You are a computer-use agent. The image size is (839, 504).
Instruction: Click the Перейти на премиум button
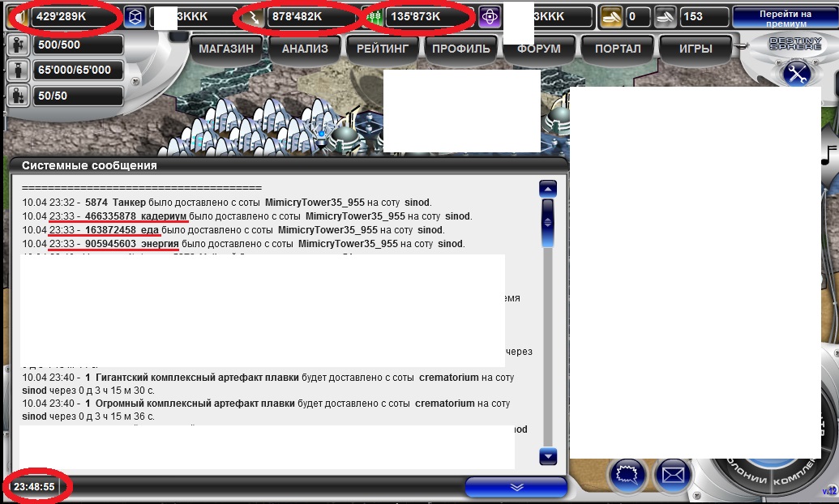click(785, 17)
